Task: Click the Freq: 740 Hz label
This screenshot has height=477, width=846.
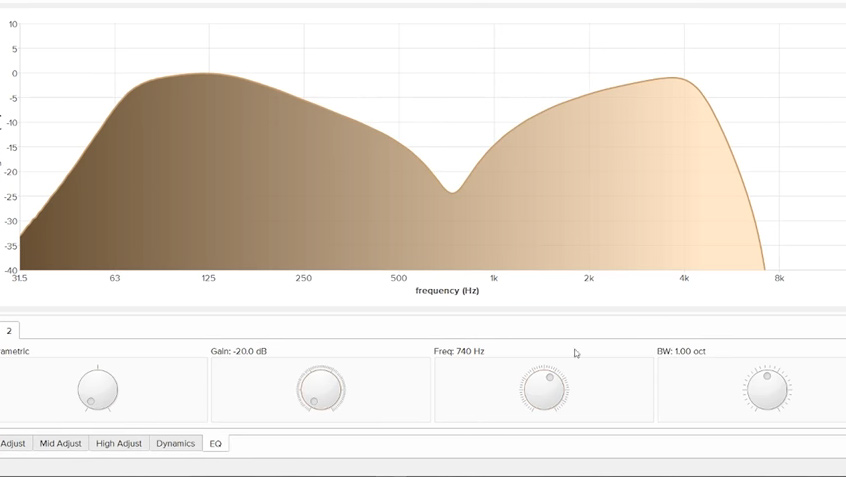Action: (459, 351)
